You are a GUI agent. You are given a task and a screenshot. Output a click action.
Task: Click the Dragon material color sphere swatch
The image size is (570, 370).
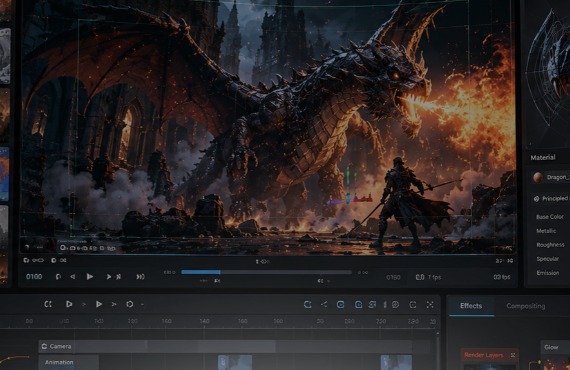[x=538, y=177]
